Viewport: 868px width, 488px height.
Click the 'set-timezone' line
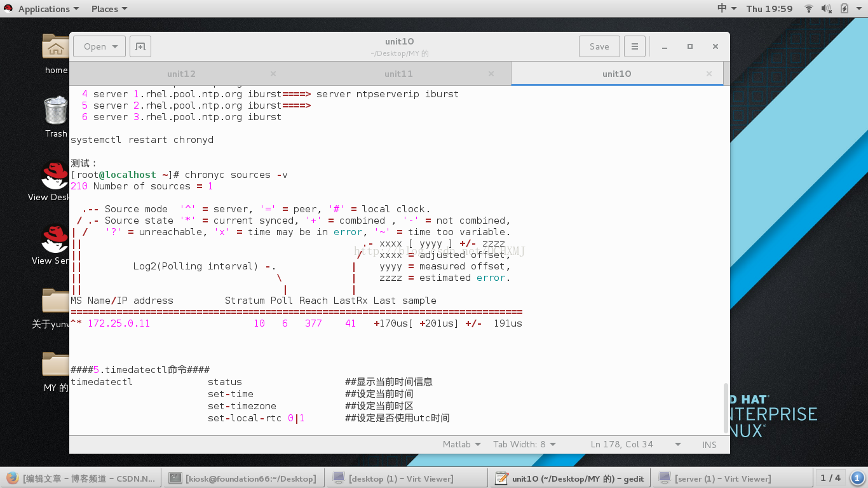click(242, 406)
